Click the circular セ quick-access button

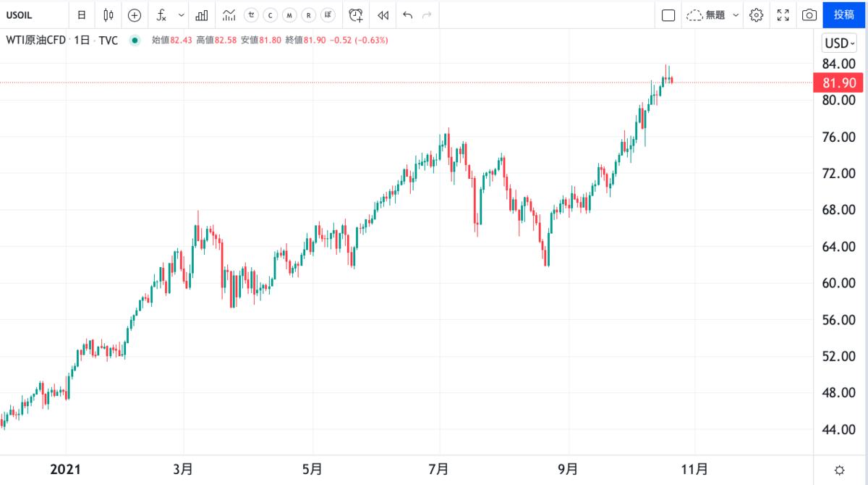click(251, 14)
